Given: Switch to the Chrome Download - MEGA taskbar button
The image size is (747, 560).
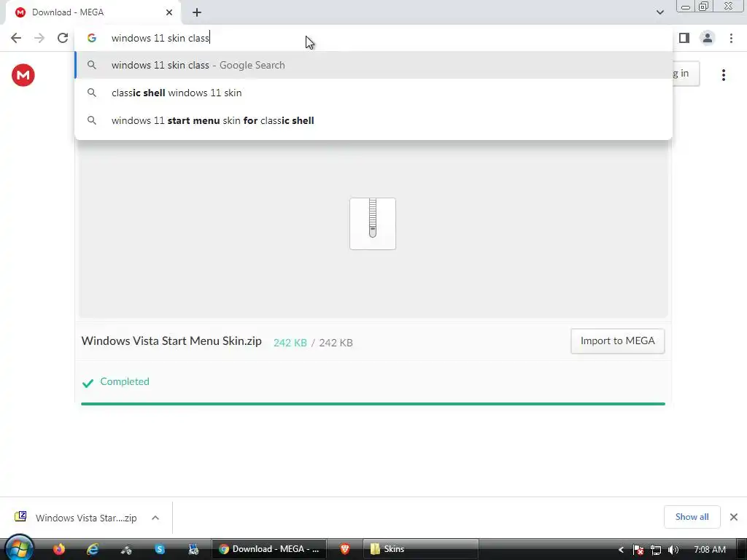Looking at the screenshot, I should pos(269,549).
